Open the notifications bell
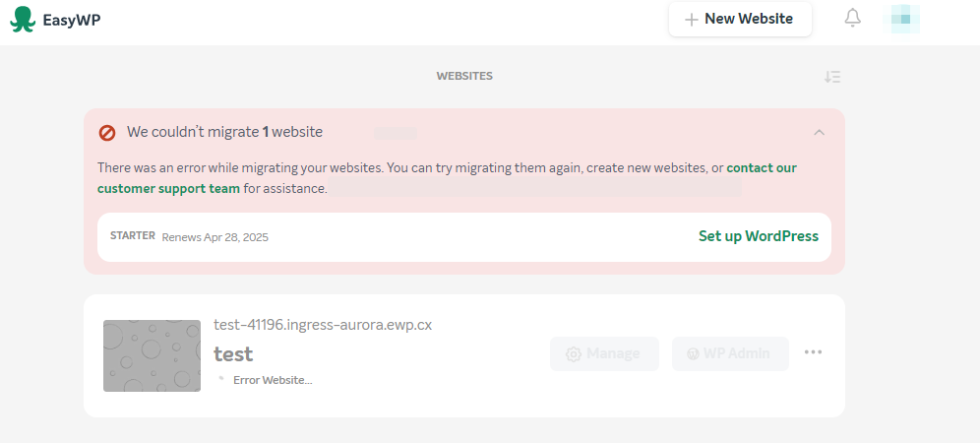The width and height of the screenshot is (980, 443). (852, 18)
